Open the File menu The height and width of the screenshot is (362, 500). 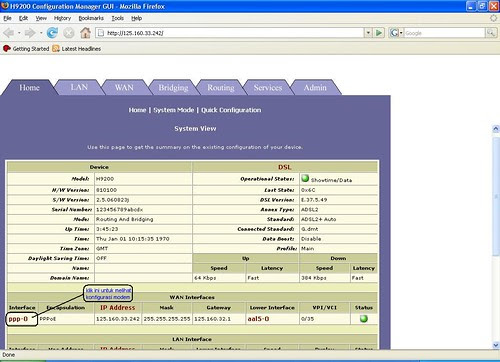[x=7, y=18]
